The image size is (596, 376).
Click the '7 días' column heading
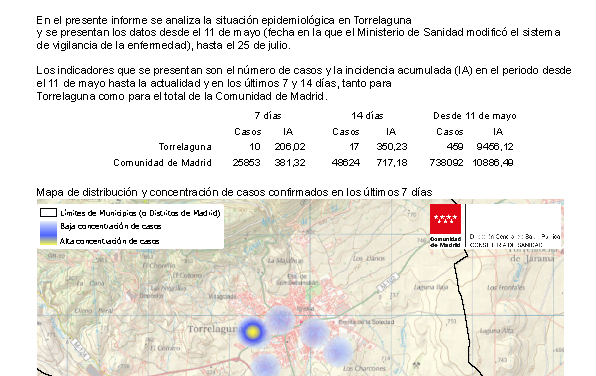click(268, 116)
